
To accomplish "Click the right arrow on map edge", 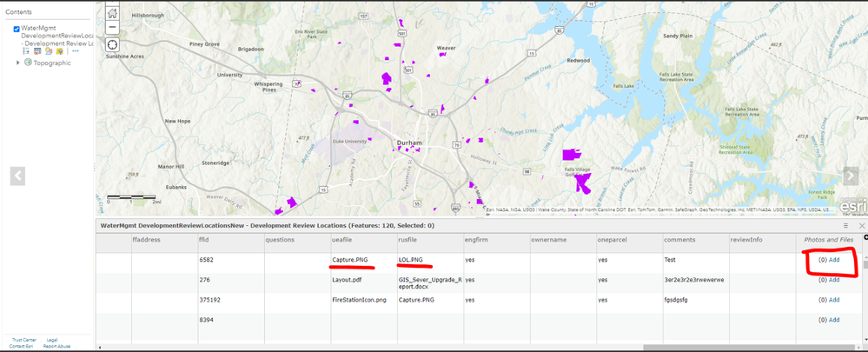I will [851, 176].
